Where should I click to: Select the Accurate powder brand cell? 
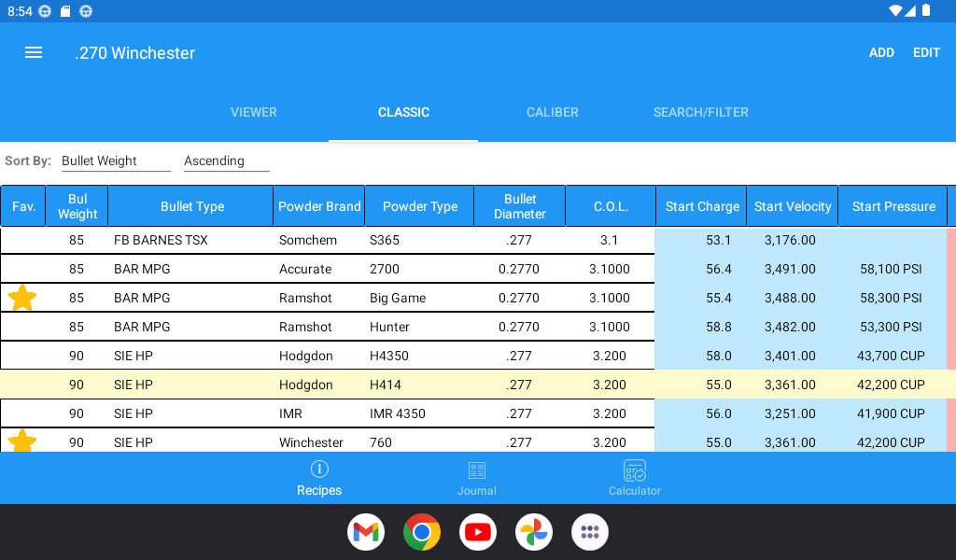pos(305,270)
